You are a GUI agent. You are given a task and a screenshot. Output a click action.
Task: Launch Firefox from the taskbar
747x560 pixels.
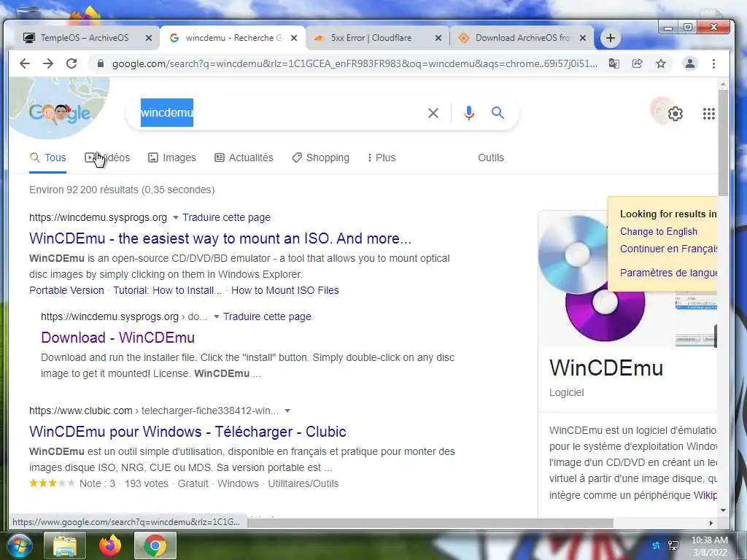point(110,545)
